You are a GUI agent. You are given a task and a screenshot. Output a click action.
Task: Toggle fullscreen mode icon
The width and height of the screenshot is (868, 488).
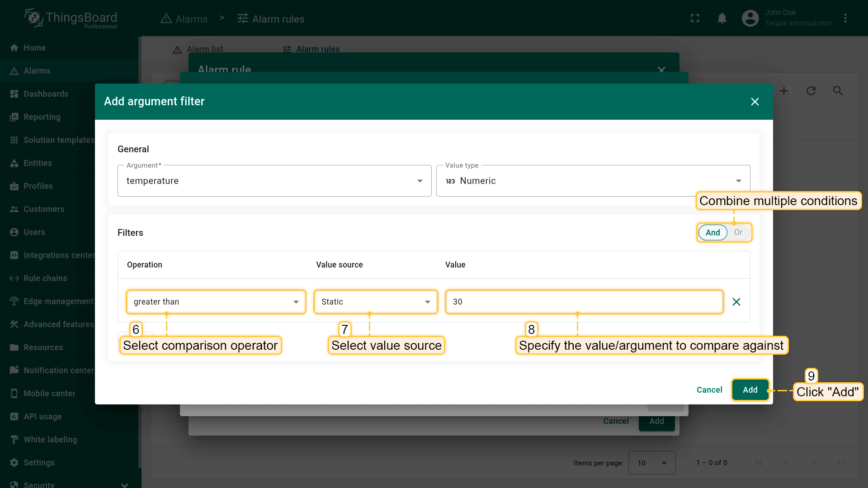coord(695,19)
